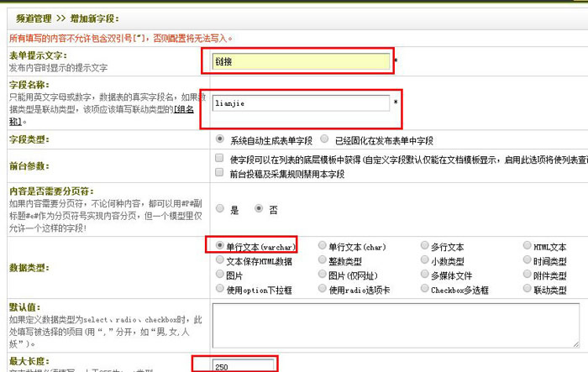588x372 pixels.
Task: Choose 否 for content pagination
Action: click(x=259, y=209)
